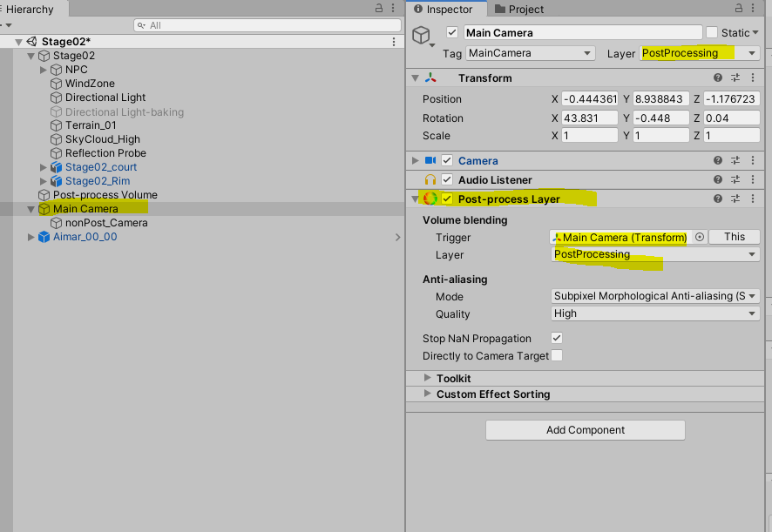The height and width of the screenshot is (532, 772).
Task: Expand the Camera component foldout
Action: tap(415, 160)
